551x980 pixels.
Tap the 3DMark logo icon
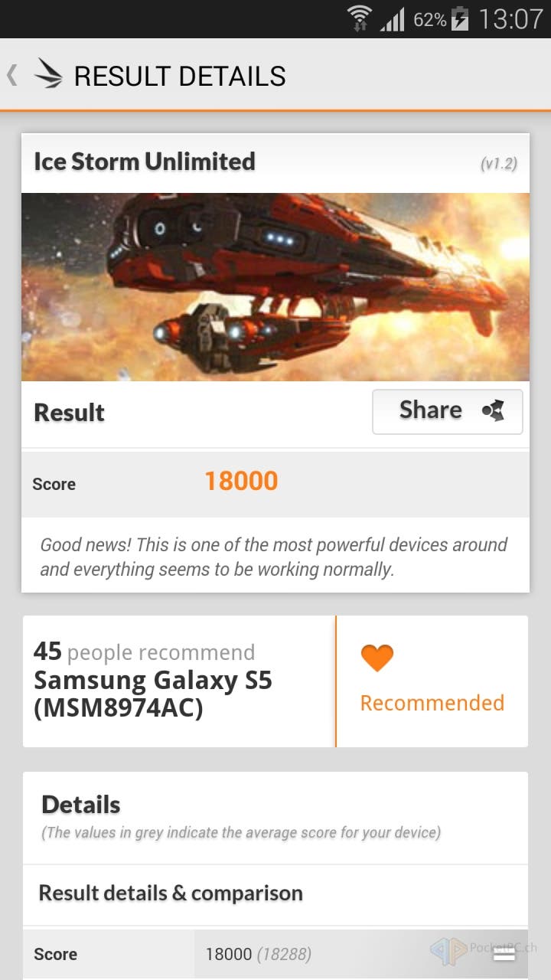(48, 75)
